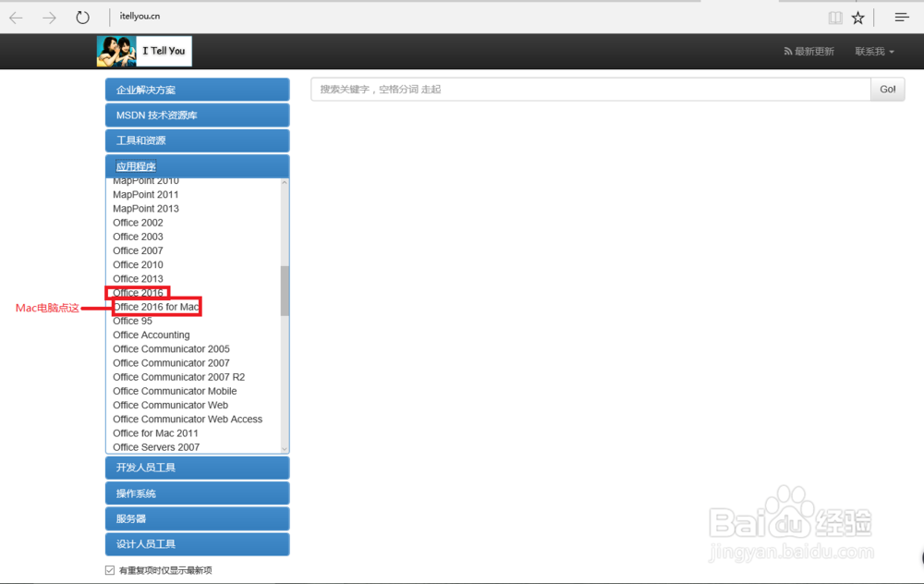Click the application list scrollbar thumb
Screen dimensions: 924x584
[x=285, y=290]
